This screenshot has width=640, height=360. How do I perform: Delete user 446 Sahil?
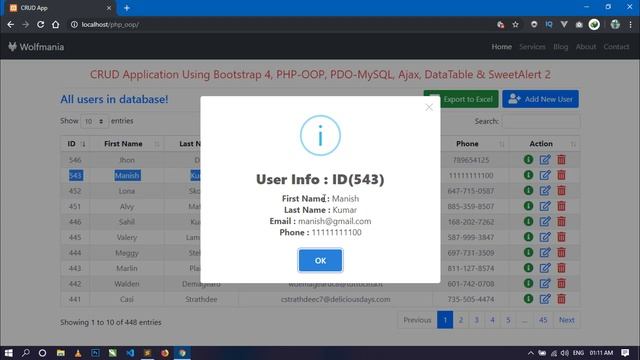point(562,222)
